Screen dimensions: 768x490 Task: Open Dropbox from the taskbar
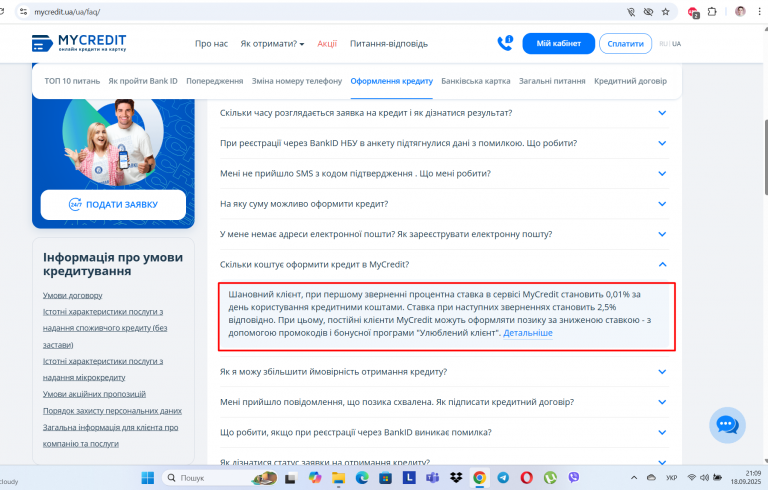(x=456, y=477)
